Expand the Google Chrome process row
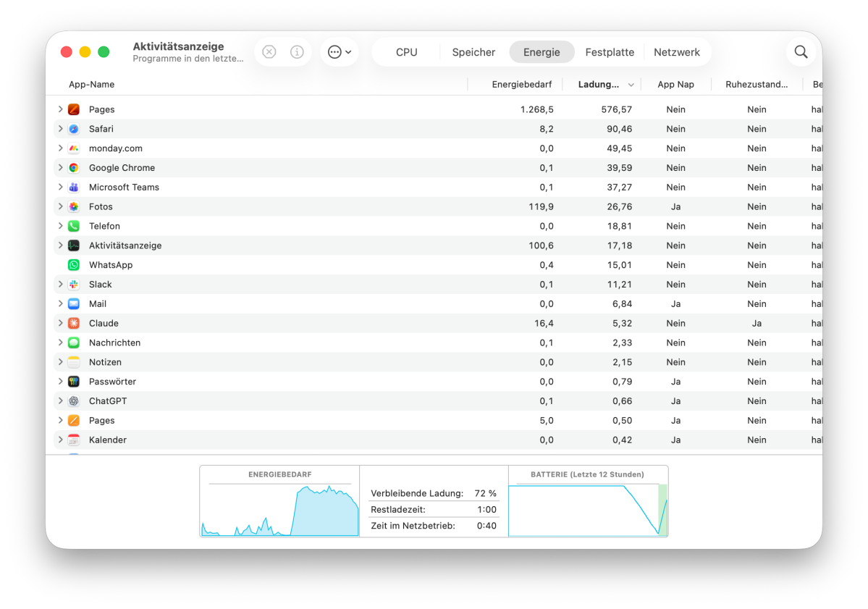868x609 pixels. click(60, 167)
